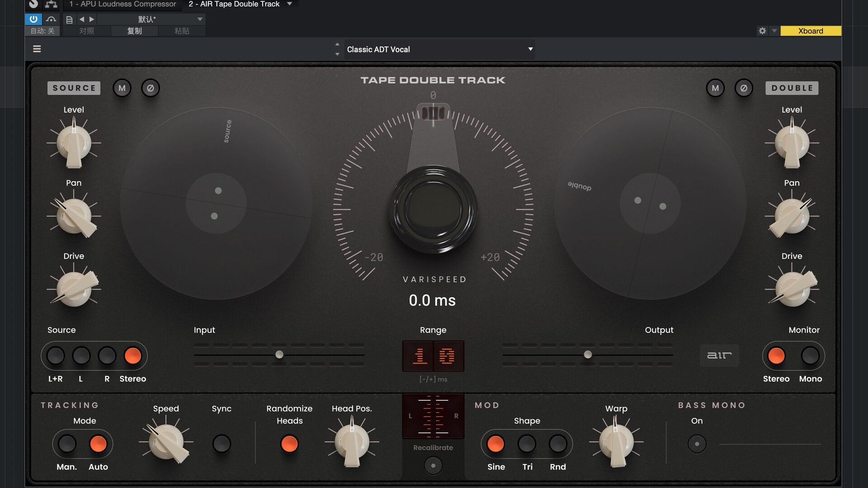This screenshot has width=868, height=488.
Task: Enable the Bass Mono On switch
Action: tap(697, 444)
